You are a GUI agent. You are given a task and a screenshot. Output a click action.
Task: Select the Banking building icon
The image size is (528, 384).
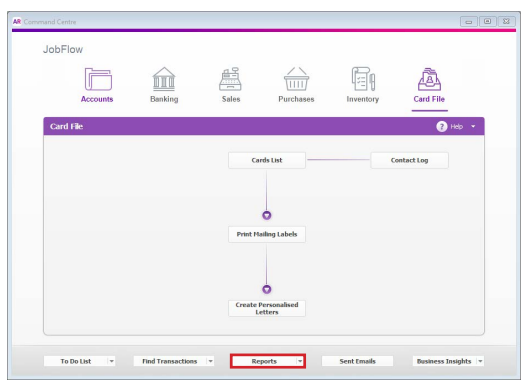tap(164, 79)
